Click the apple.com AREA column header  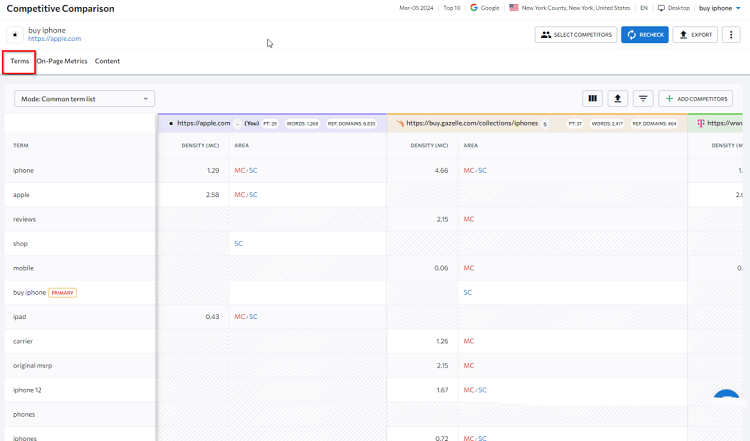(x=242, y=145)
